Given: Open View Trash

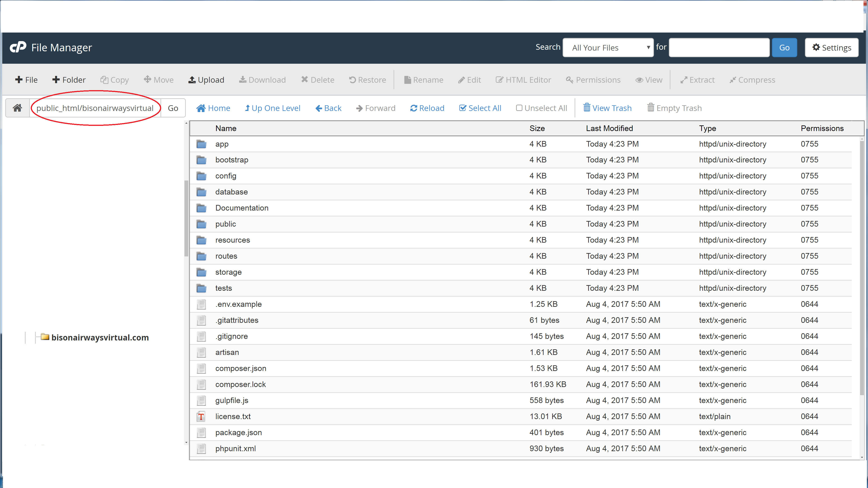Looking at the screenshot, I should coord(607,108).
